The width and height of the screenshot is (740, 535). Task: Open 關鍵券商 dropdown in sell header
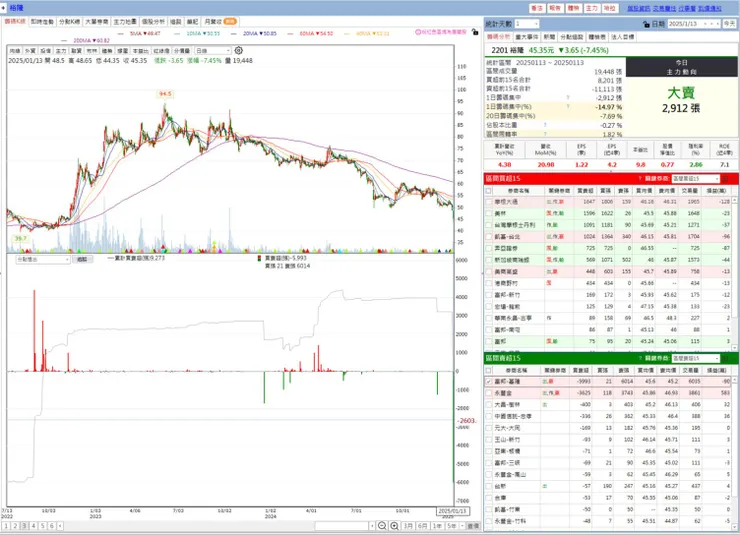[x=696, y=359]
